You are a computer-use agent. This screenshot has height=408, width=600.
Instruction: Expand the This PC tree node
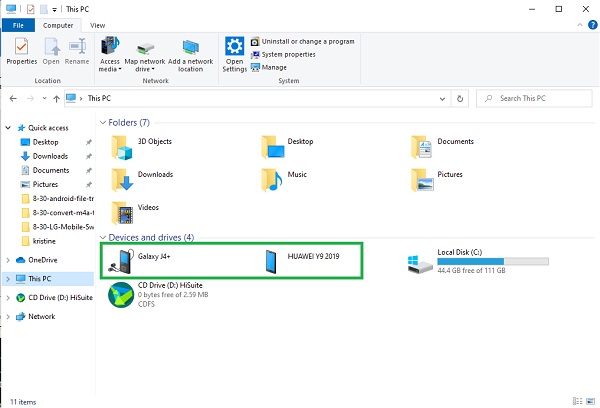pos(8,279)
